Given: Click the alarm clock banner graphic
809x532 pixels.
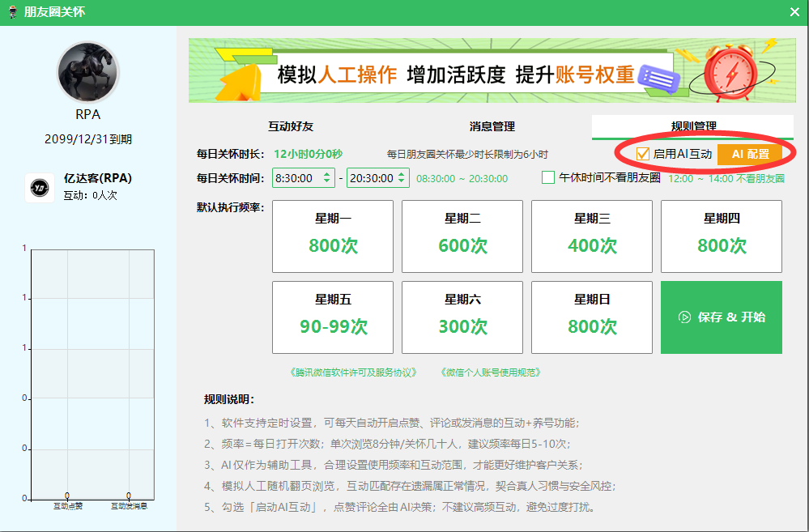Looking at the screenshot, I should tap(730, 72).
